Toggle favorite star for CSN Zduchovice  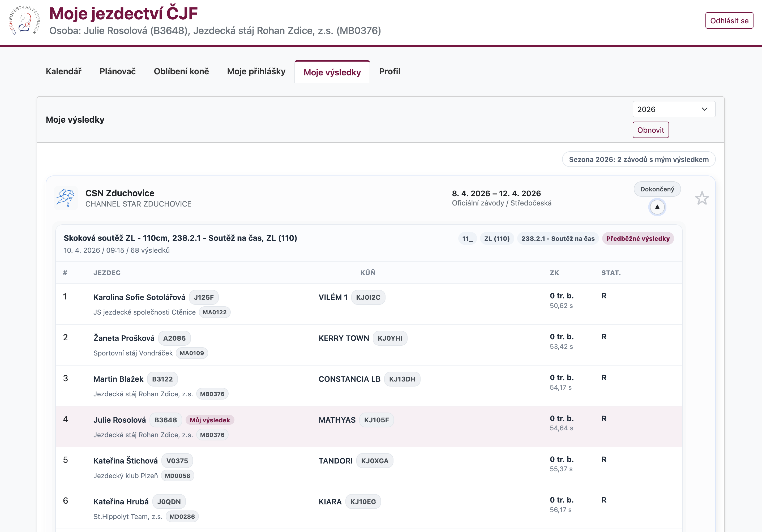pos(701,199)
